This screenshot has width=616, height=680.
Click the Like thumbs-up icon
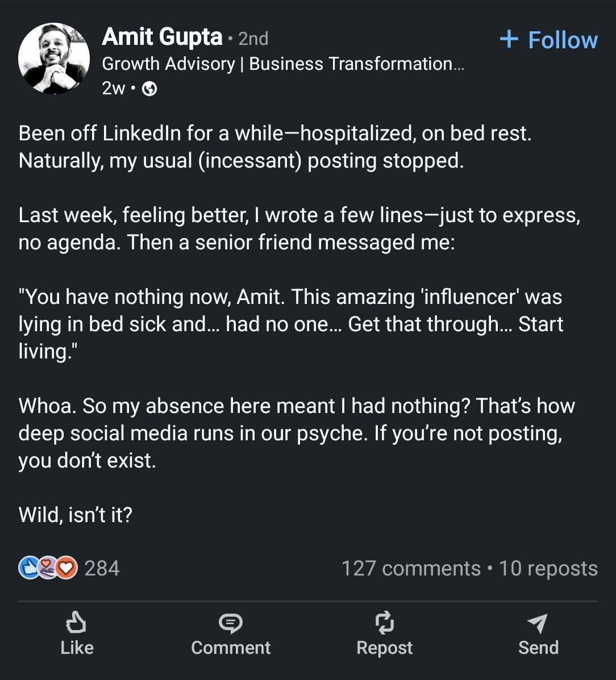tap(76, 623)
